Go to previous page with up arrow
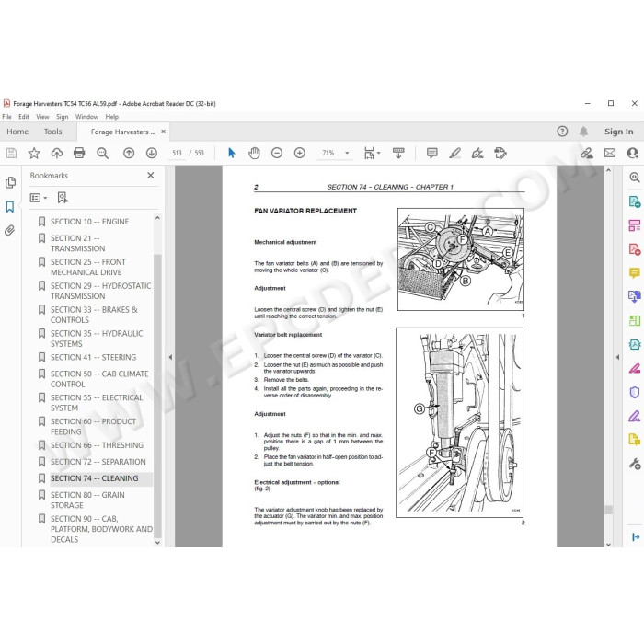The height and width of the screenshot is (644, 644). [x=129, y=154]
